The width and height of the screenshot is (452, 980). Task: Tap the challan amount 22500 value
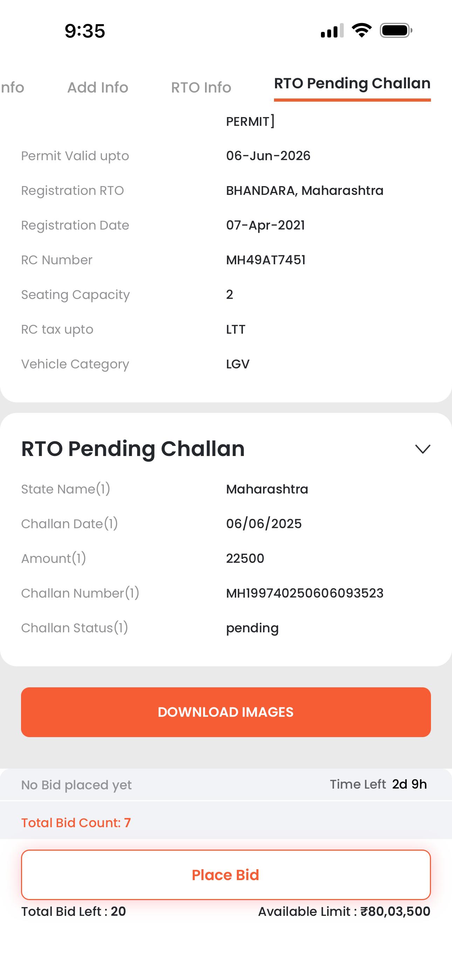[245, 558]
